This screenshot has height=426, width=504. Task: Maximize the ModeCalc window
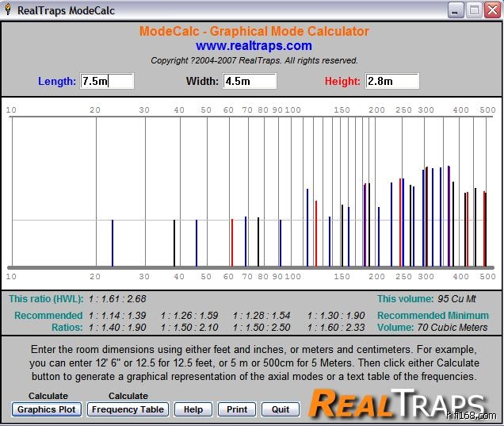474,10
